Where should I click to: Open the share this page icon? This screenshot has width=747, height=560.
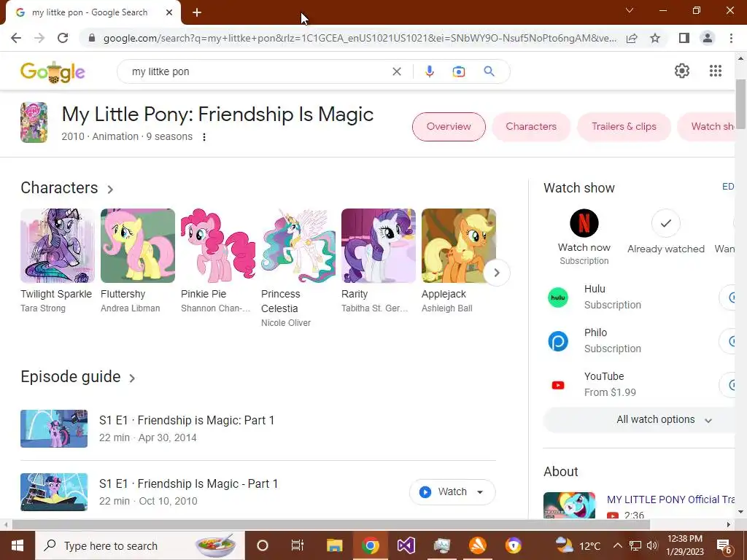click(632, 38)
